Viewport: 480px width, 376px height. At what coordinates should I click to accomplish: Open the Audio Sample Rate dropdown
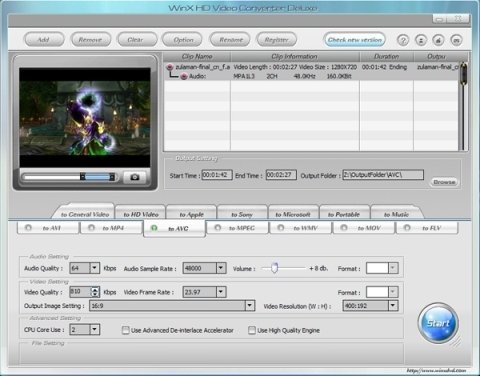pos(221,268)
